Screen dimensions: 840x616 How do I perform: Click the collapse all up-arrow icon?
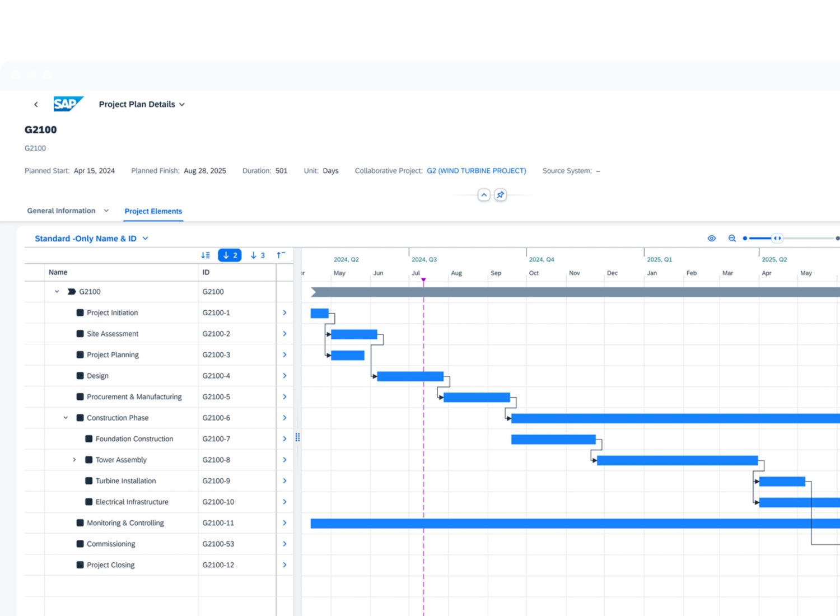pos(281,255)
